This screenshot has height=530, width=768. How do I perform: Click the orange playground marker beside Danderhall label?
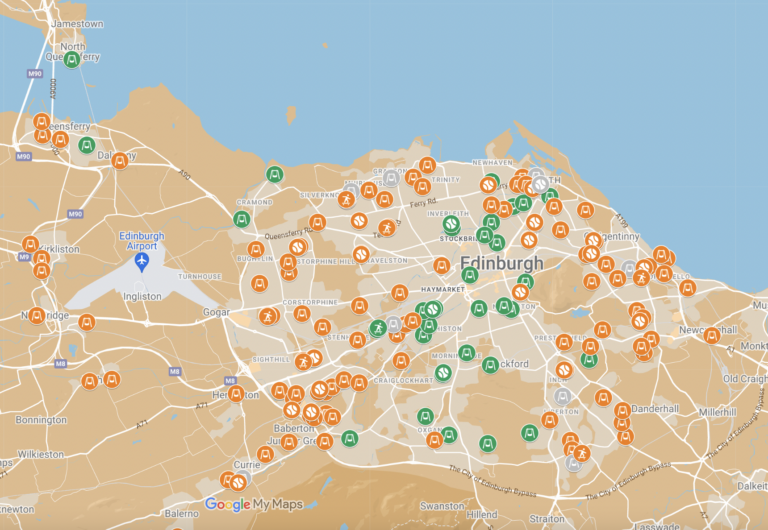622,410
